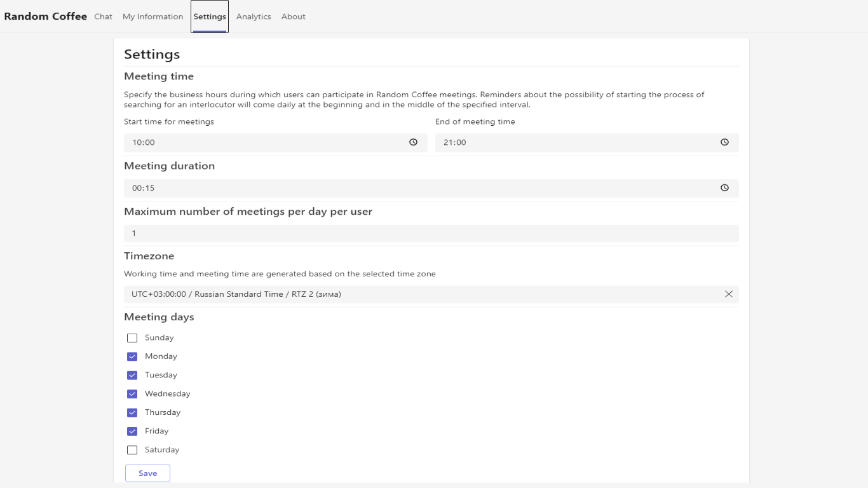This screenshot has width=868, height=488.
Task: Disable the Wednesday checkbox
Action: 132,394
